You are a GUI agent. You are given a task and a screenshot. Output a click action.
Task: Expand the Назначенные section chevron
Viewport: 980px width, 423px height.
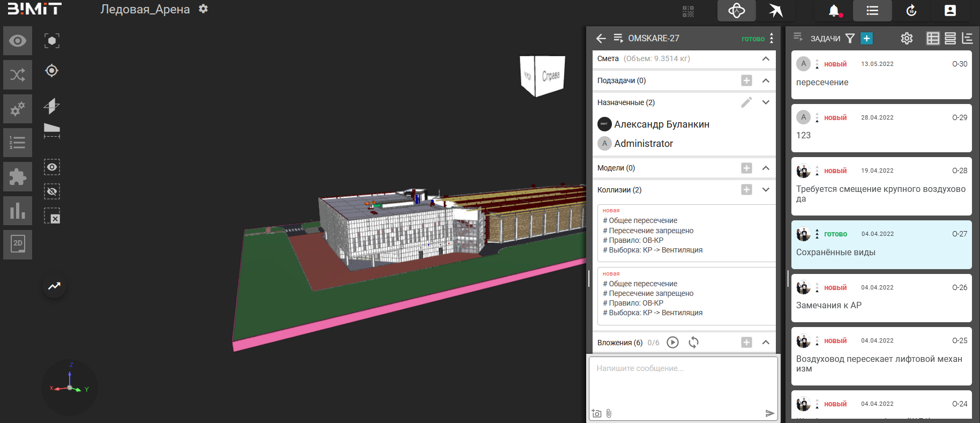pyautogui.click(x=766, y=102)
